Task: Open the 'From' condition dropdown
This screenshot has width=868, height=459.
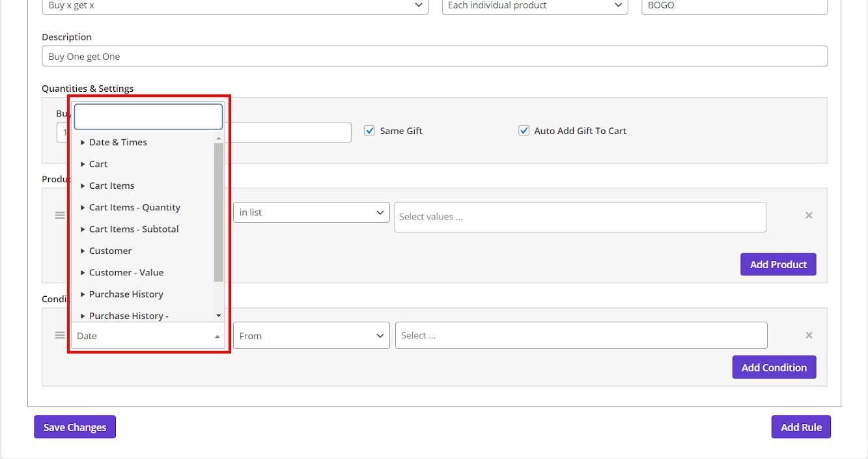Action: pos(311,336)
